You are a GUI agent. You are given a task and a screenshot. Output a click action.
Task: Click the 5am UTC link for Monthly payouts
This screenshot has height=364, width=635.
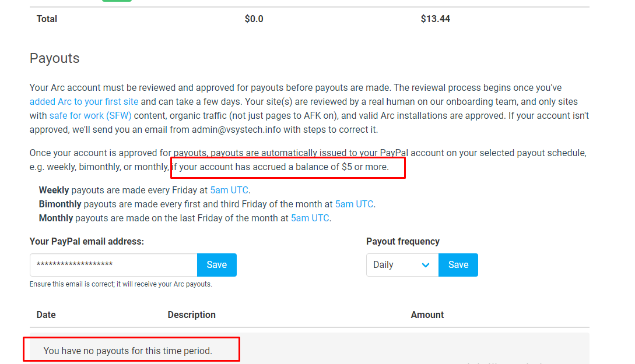pyautogui.click(x=310, y=218)
